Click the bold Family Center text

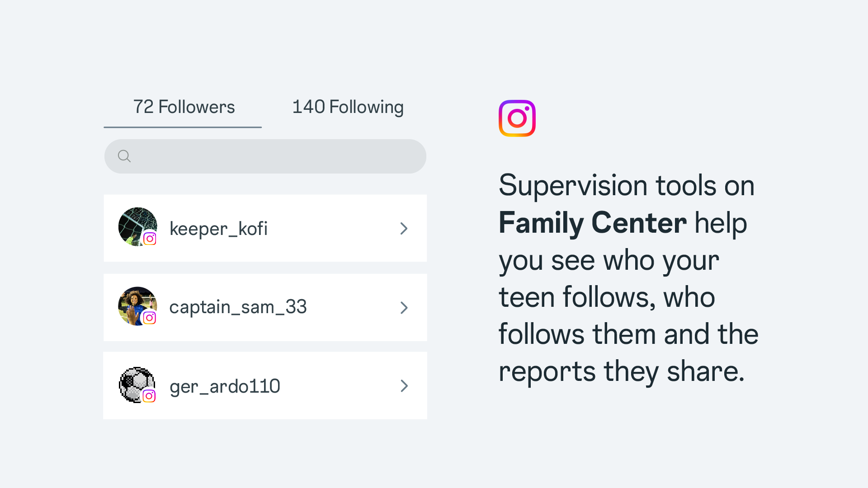[x=592, y=223]
